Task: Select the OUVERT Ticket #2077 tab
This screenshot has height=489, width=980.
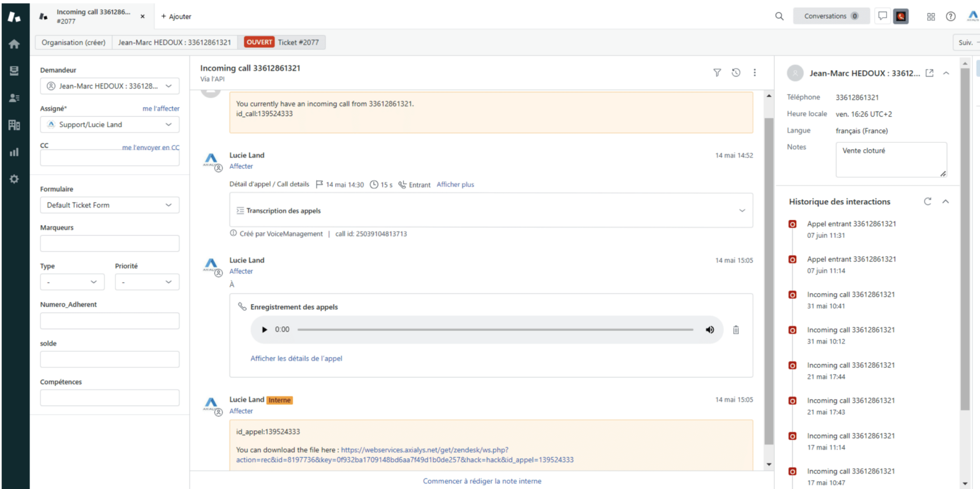Action: pos(283,43)
